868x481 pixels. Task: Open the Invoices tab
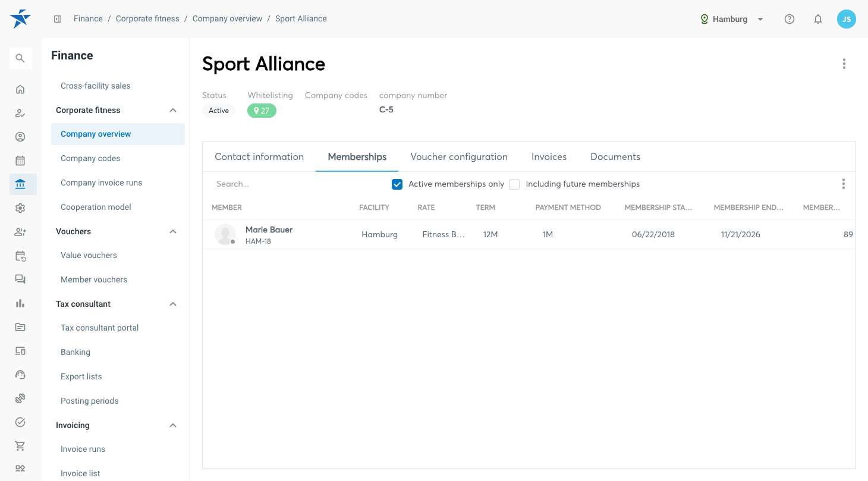point(549,157)
